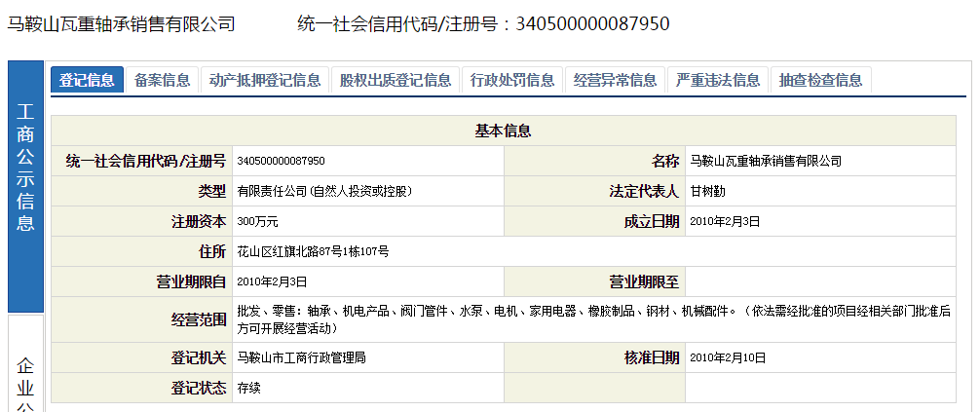Switch to the 经营异常信息 tab
This screenshot has width=980, height=412.
pos(616,81)
